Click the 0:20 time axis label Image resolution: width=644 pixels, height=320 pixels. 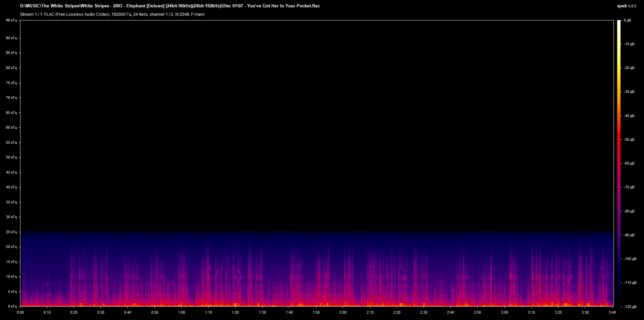(x=74, y=312)
